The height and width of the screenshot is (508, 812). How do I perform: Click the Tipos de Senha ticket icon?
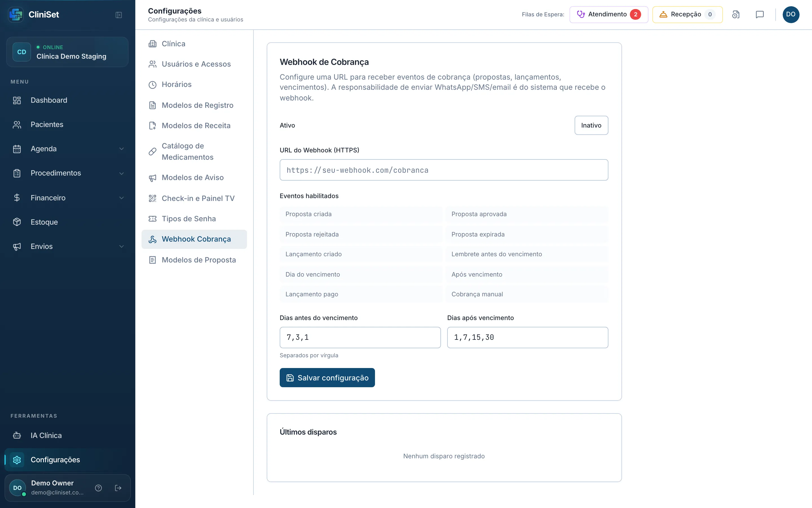153,219
